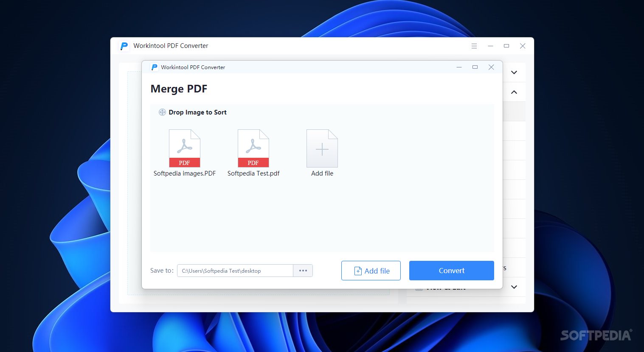Image resolution: width=644 pixels, height=352 pixels.
Task: Click the Merge PDF heading
Action: [179, 89]
